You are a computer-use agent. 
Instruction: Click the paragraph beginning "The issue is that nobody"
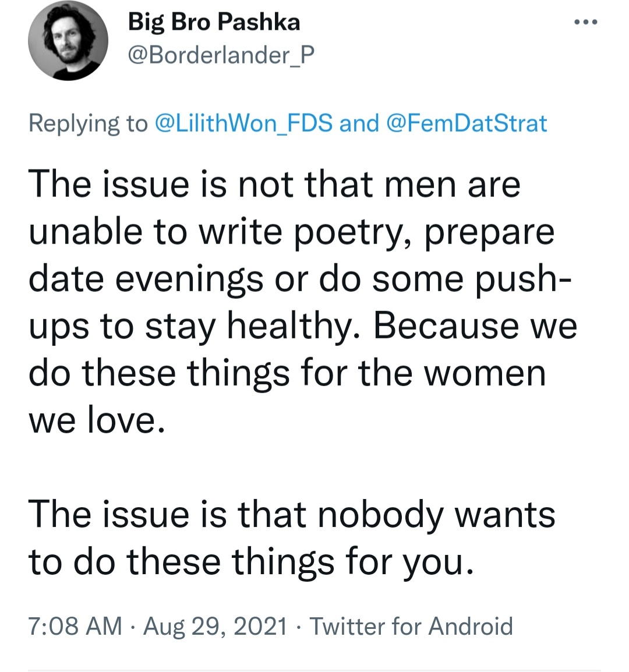click(x=292, y=537)
